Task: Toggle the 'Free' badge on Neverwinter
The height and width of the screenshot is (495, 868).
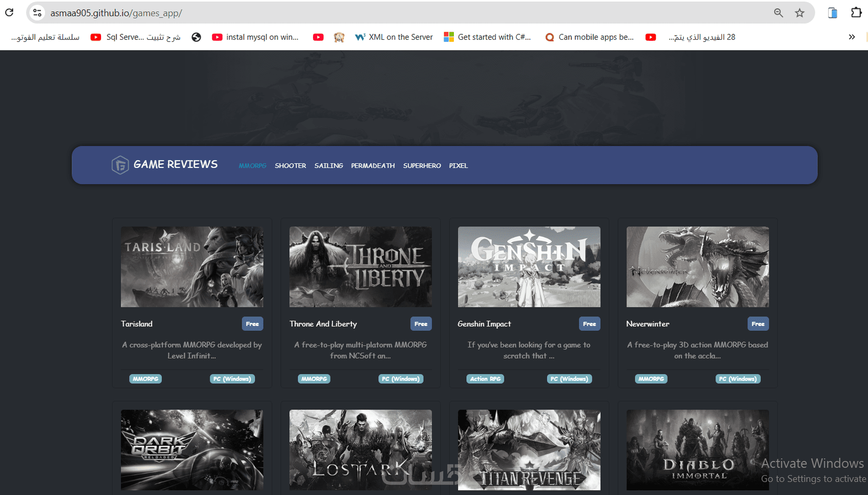Action: tap(758, 324)
